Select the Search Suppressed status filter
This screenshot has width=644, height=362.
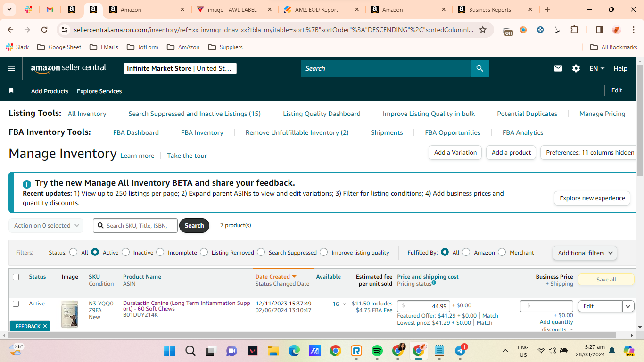click(261, 252)
